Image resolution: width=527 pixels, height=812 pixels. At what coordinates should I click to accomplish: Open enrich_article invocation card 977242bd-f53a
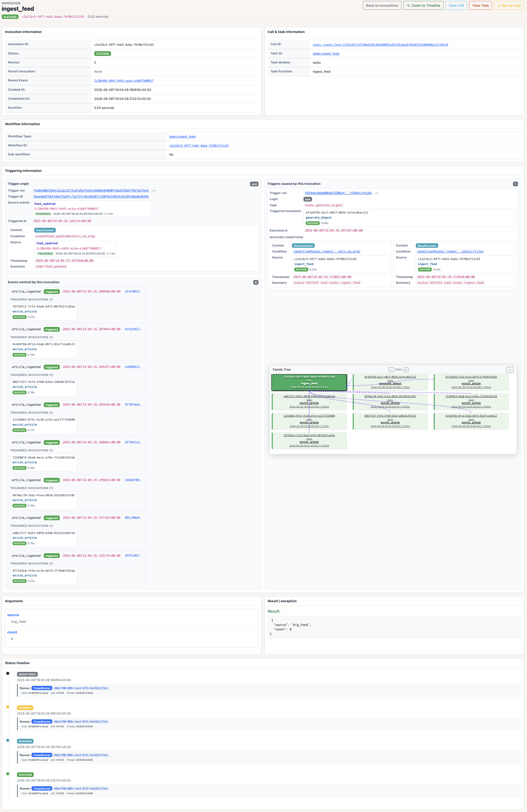[x=44, y=576]
